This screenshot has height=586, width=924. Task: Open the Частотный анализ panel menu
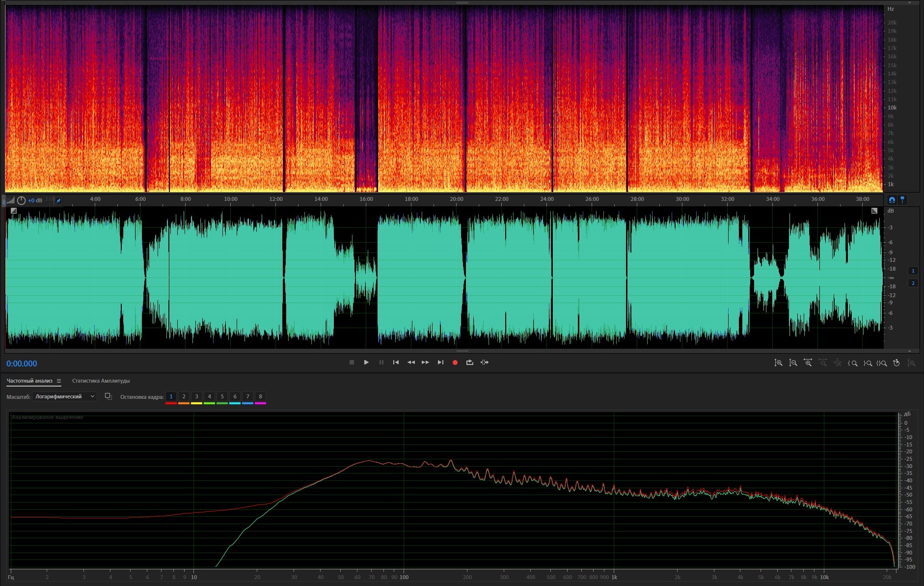point(59,381)
